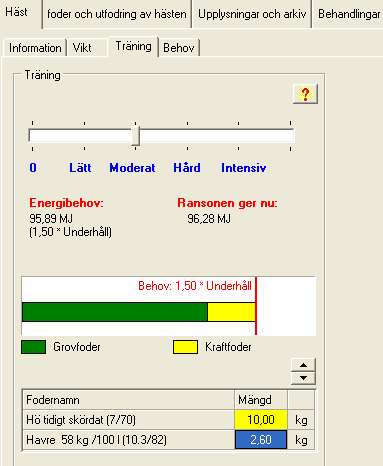383x466 pixels.
Task: Click the green Grovfoder bar segment
Action: coord(115,312)
